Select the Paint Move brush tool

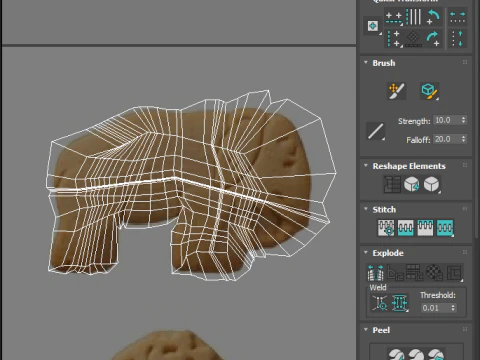396,91
